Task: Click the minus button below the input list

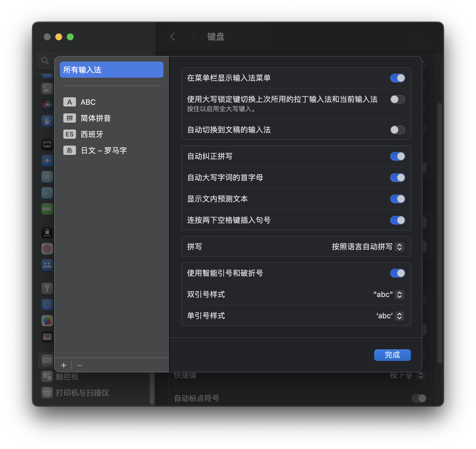Action: (80, 365)
